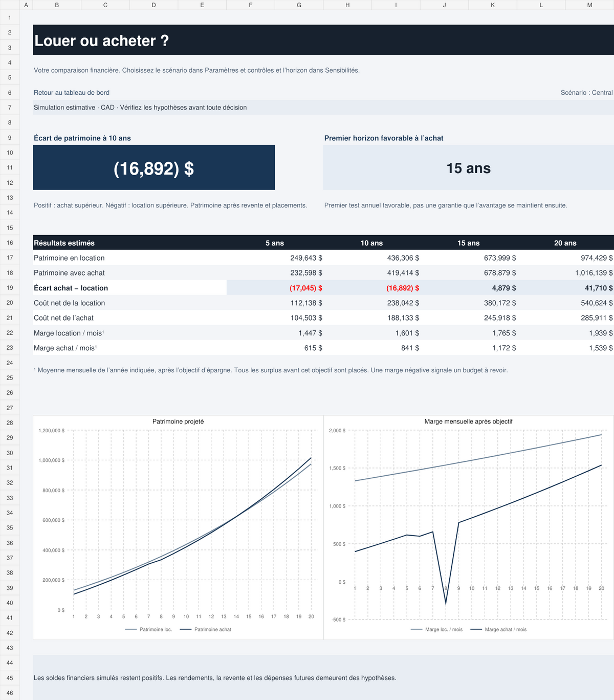Select the Écart de patrimoine à 10 ans heading

[82, 138]
